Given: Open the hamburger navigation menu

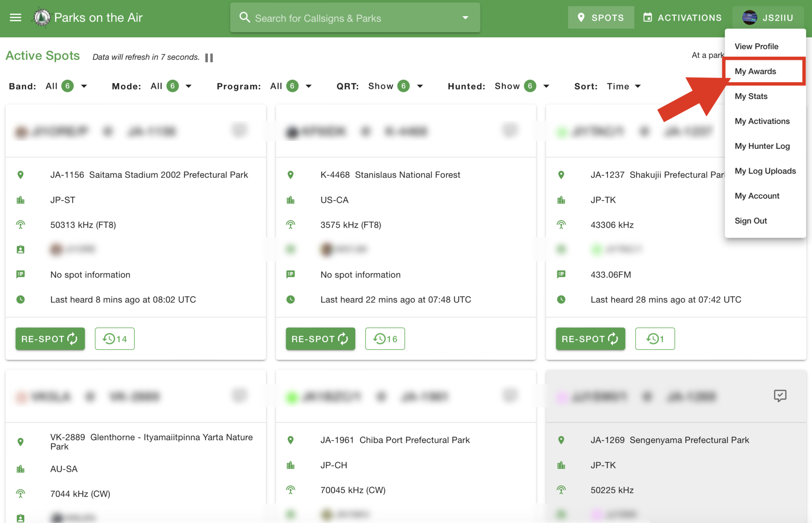Looking at the screenshot, I should point(15,17).
